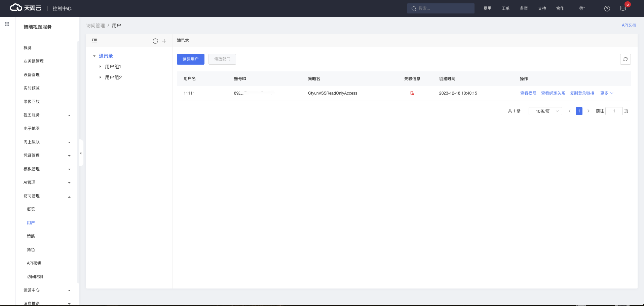
Task: Open 策略 in the sidebar
Action: coord(31,236)
